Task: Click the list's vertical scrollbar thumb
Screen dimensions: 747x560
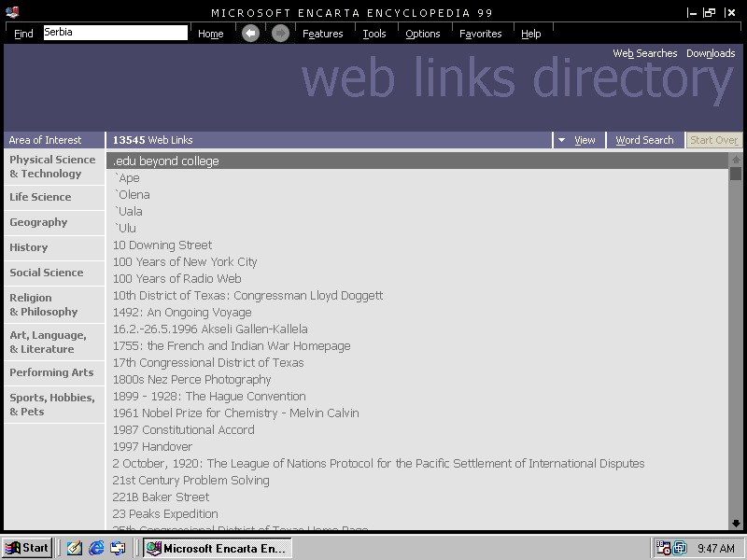Action: 736,174
